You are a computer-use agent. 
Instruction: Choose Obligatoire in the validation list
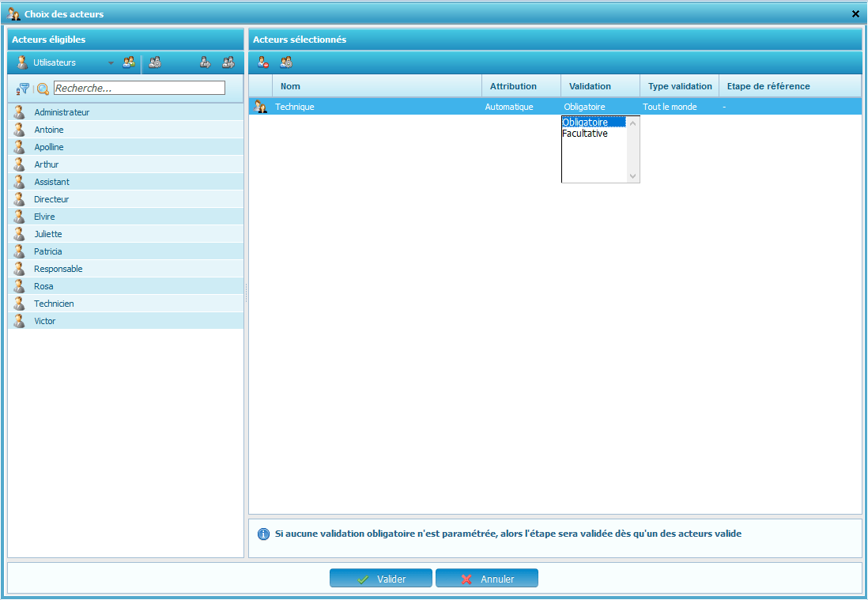click(x=585, y=123)
